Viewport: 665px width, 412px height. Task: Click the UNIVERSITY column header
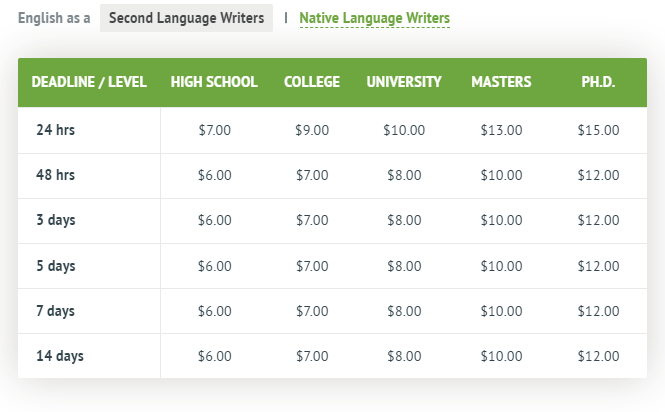pyautogui.click(x=404, y=82)
